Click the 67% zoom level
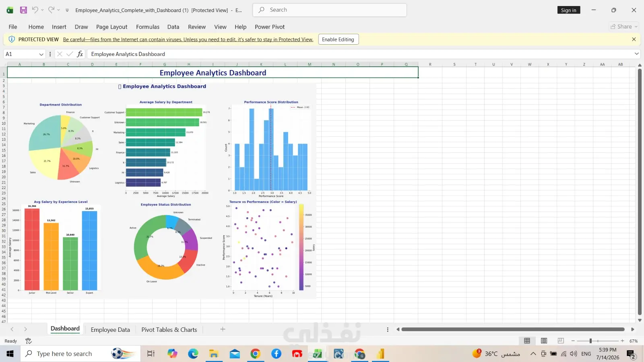This screenshot has width=644, height=362. (634, 341)
